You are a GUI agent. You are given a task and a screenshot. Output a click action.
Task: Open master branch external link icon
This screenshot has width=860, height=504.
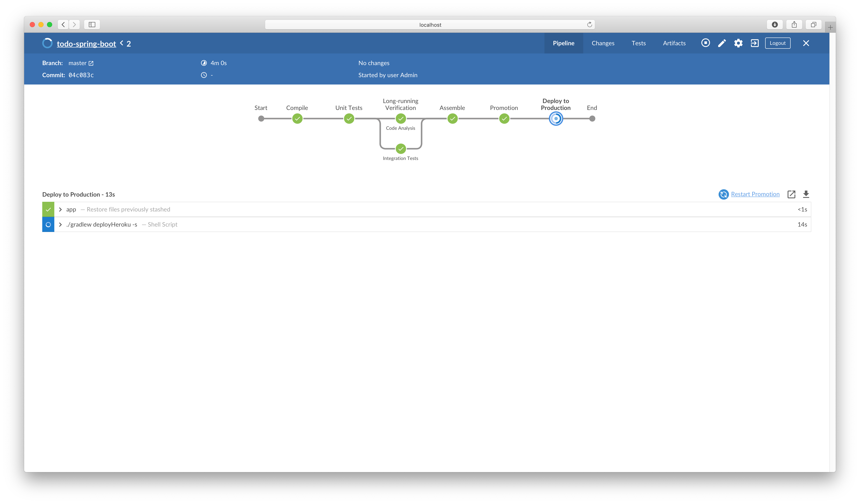91,63
